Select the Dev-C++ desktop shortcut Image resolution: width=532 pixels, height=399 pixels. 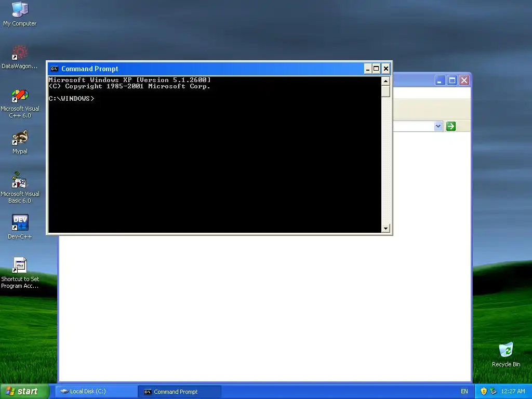[20, 227]
